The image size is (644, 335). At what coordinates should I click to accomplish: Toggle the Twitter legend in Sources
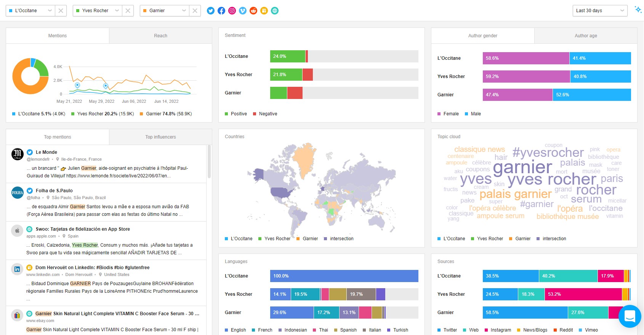(x=447, y=330)
